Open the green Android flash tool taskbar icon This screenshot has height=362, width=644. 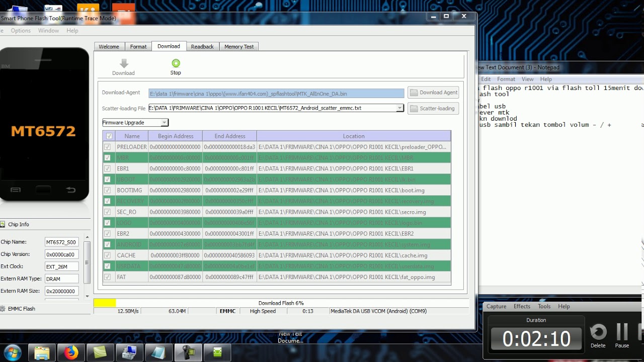[x=217, y=352]
